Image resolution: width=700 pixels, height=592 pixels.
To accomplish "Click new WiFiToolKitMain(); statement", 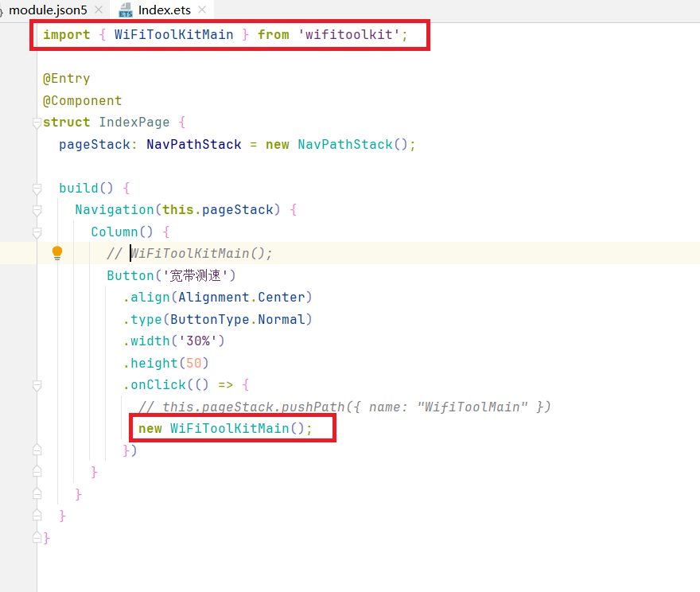I will pos(225,429).
